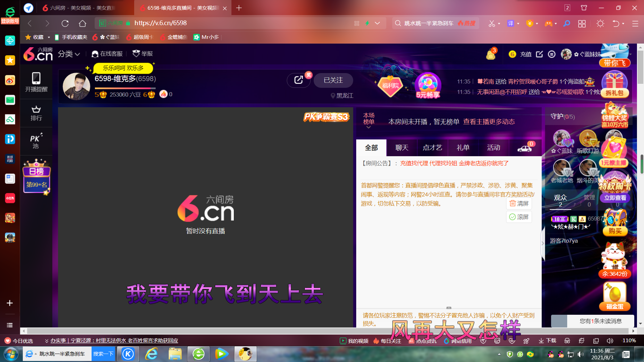Expand the undo dropdown arrow in toolbar
The width and height of the screenshot is (644, 362).
(624, 23)
